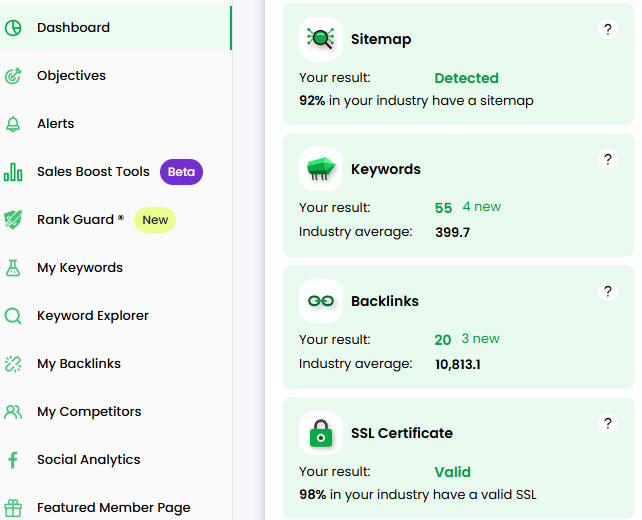The height and width of the screenshot is (520, 642).
Task: Click the Alerts bell icon
Action: click(13, 124)
